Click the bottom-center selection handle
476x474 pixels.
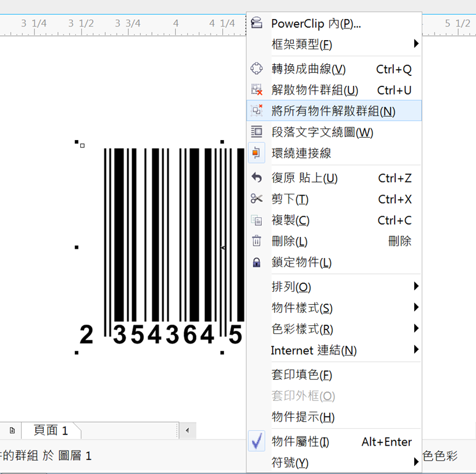222,352
